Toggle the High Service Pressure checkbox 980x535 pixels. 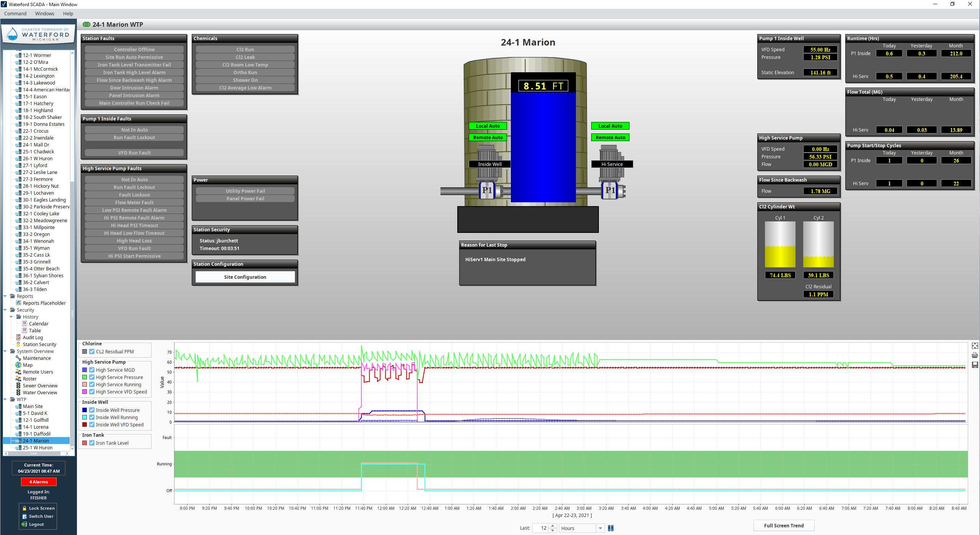92,377
